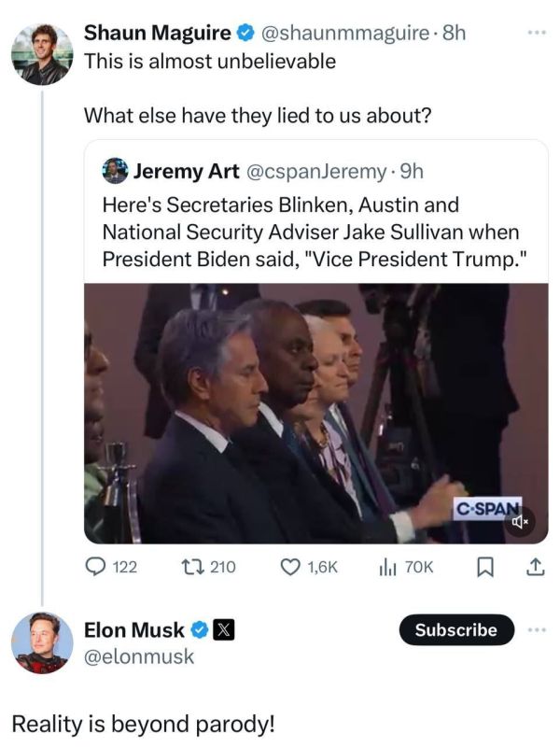This screenshot has height=747, width=560.
Task: Click Elon Musk's profile picture
Action: (45, 641)
